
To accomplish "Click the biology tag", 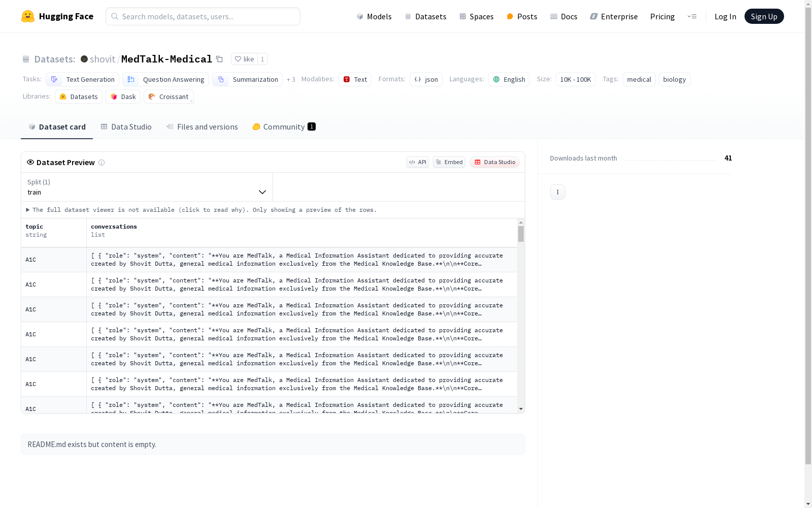I will (674, 79).
